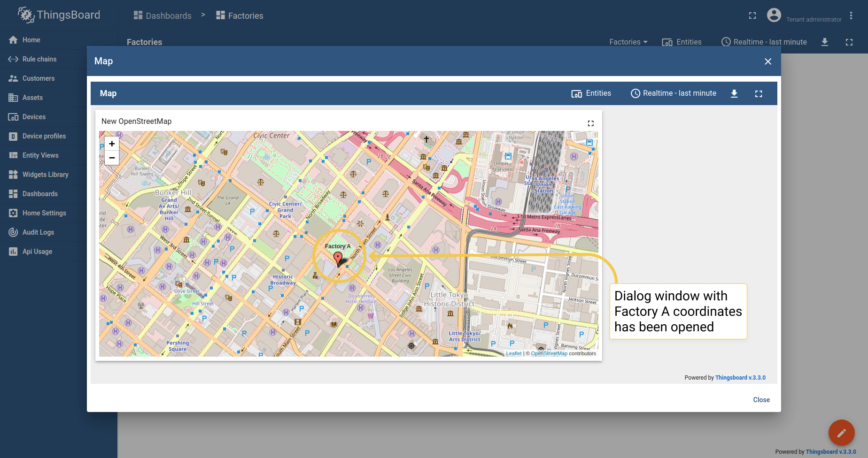The height and width of the screenshot is (458, 868).
Task: Click the Device profiles icon
Action: click(13, 136)
